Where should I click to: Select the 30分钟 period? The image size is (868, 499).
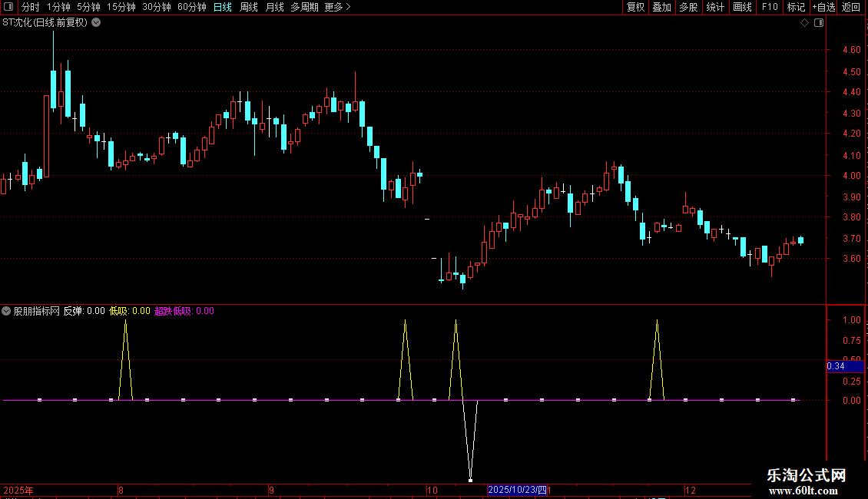[x=157, y=7]
